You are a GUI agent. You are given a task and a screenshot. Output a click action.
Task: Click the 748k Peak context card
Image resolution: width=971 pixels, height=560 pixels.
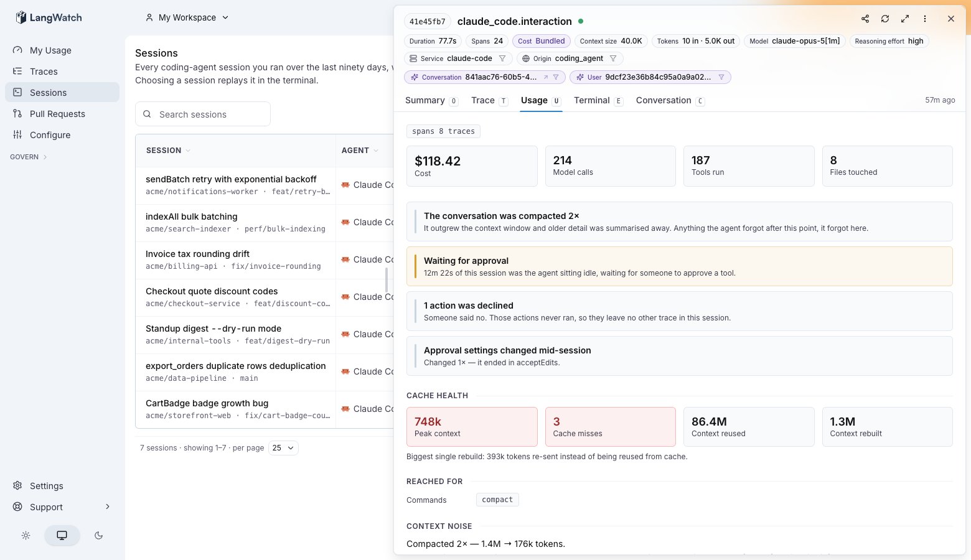point(472,427)
